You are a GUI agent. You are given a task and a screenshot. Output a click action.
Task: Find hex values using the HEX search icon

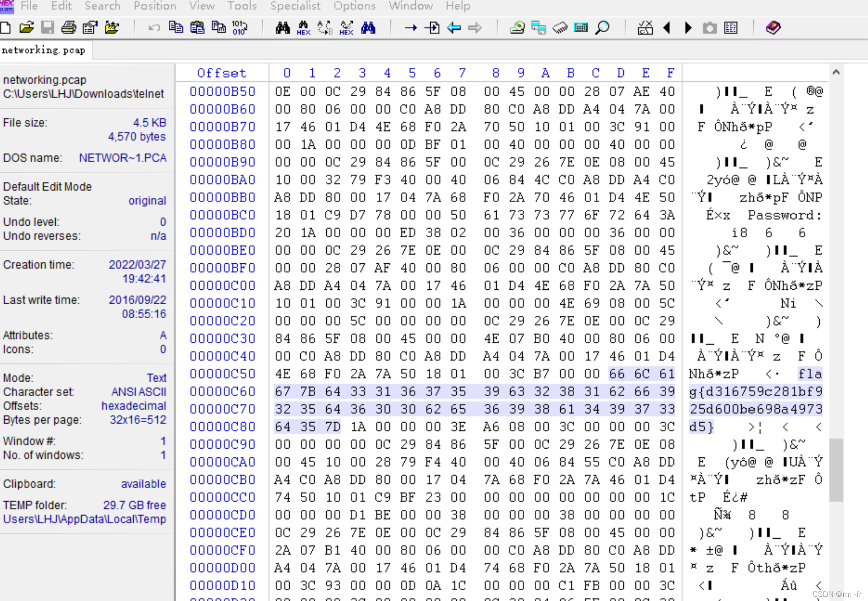[x=303, y=28]
